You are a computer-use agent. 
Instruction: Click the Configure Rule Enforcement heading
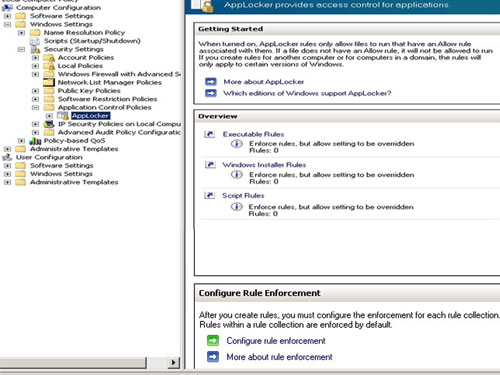[259, 293]
